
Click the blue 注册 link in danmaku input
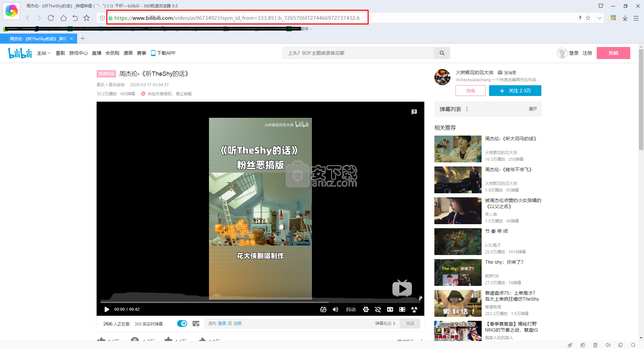(237, 323)
